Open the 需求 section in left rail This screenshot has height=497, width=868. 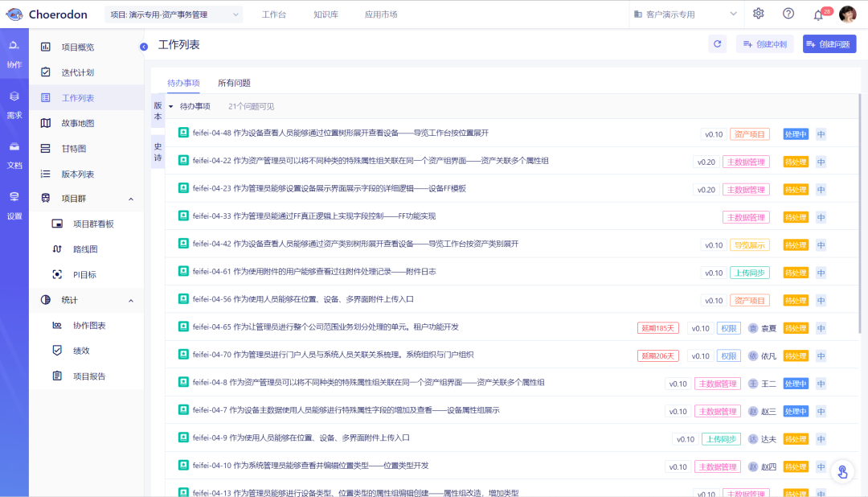click(14, 105)
